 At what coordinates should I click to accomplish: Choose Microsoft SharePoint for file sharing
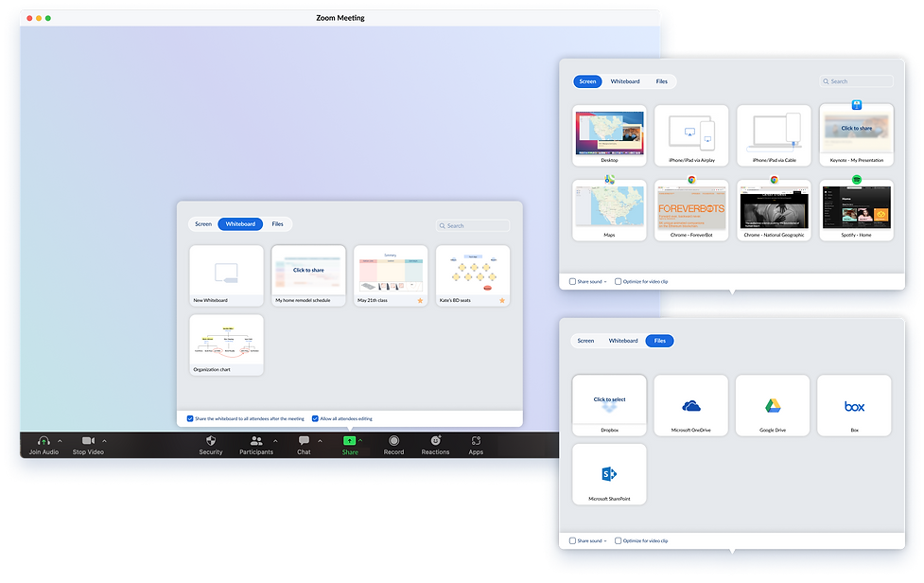(609, 473)
